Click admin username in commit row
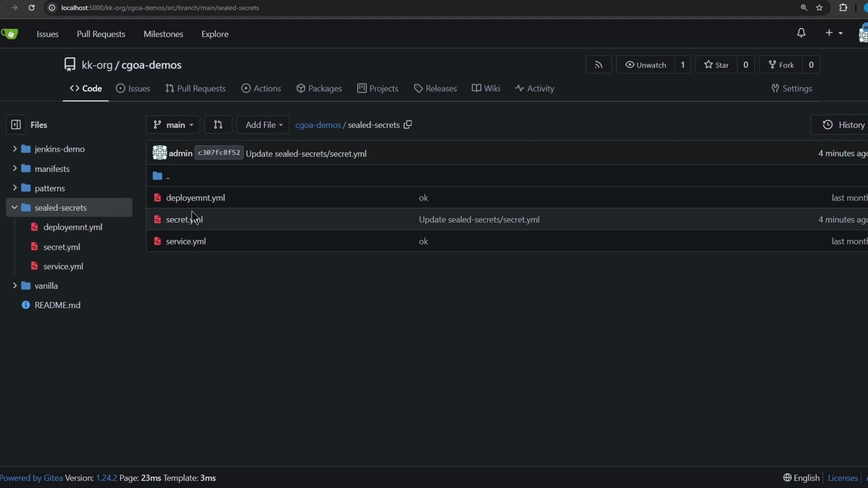This screenshot has height=488, width=868. point(181,154)
